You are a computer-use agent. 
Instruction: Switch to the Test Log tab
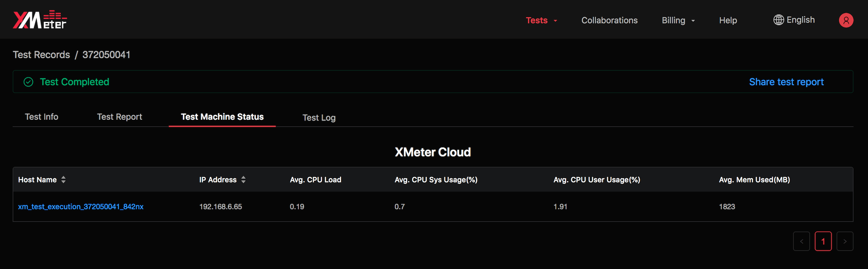click(x=319, y=117)
